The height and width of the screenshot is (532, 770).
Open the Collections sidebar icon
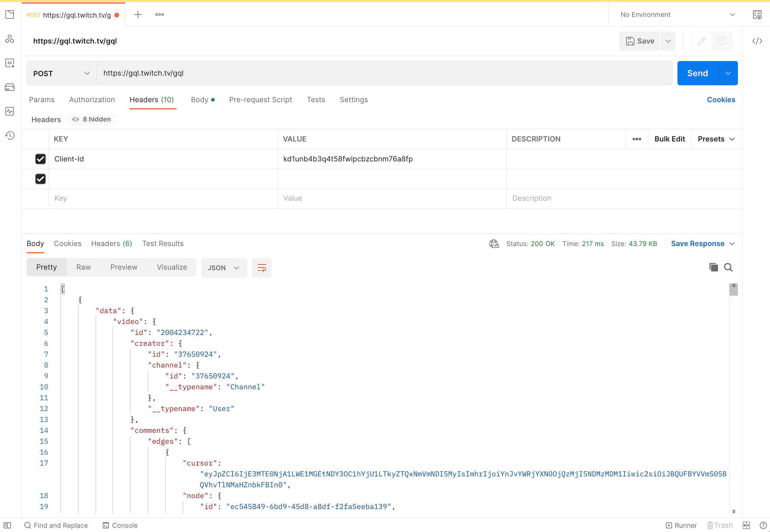(10, 15)
